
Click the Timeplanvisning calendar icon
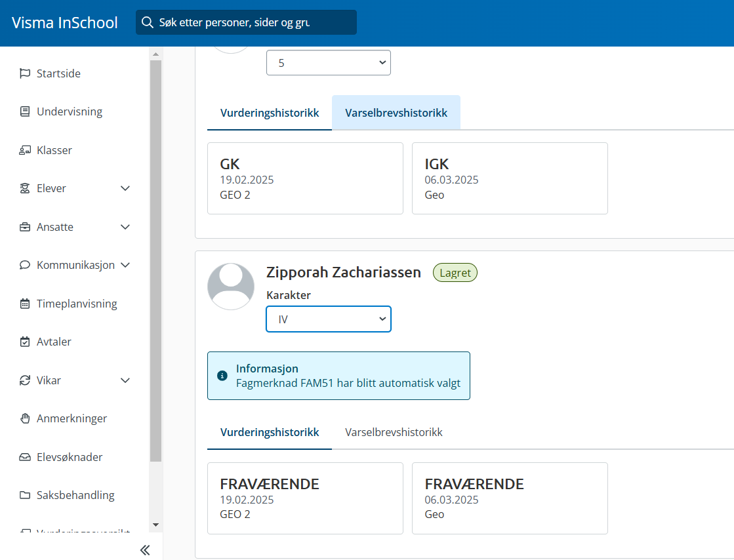click(x=25, y=304)
